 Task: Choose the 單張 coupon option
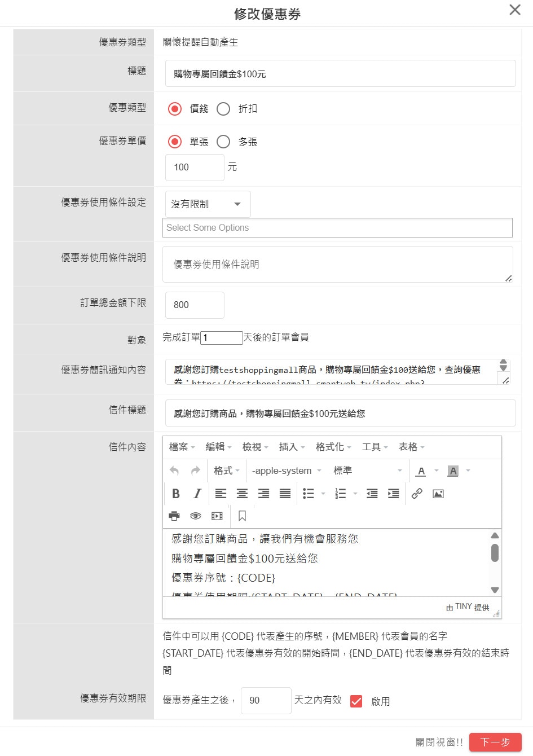[x=175, y=142]
